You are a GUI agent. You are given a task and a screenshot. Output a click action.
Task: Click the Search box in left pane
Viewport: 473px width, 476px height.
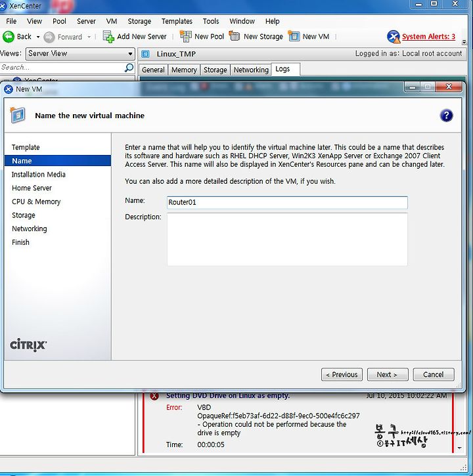pyautogui.click(x=62, y=68)
